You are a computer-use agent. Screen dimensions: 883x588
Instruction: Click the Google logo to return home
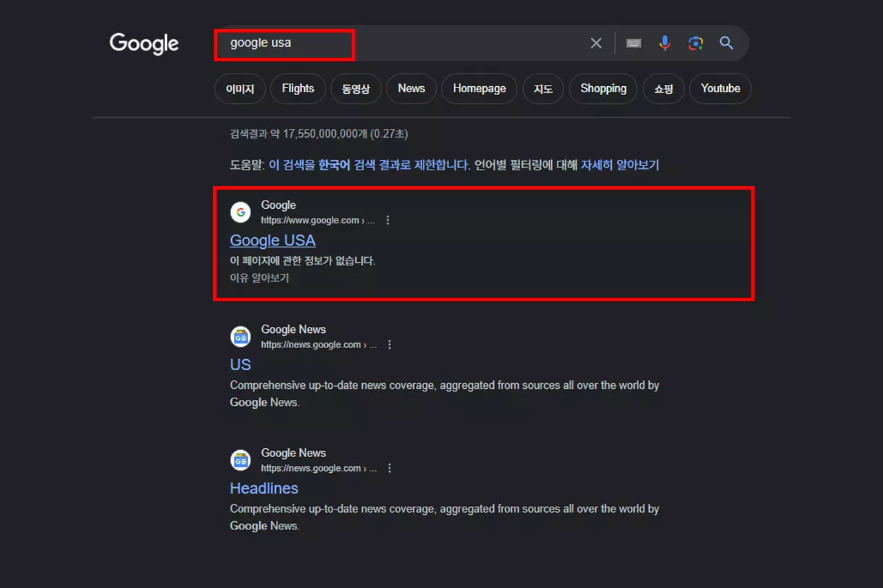coord(143,43)
